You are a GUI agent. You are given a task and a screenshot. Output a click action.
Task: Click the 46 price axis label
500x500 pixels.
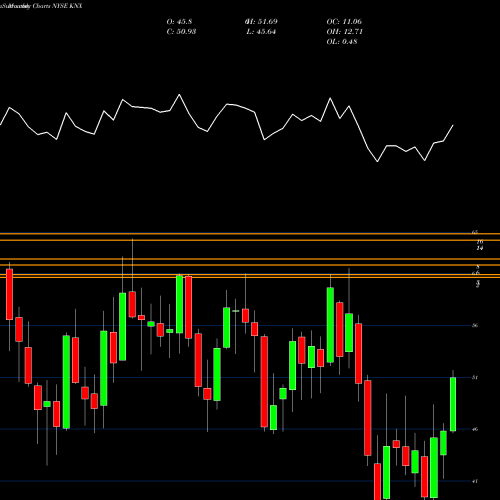[475, 429]
